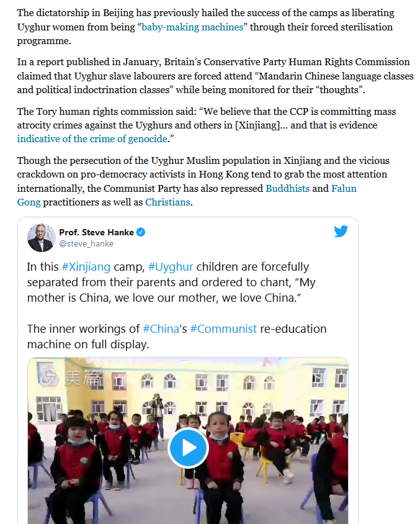Image resolution: width=420 pixels, height=524 pixels.
Task: Click the #Communist hashtag
Action: [223, 329]
